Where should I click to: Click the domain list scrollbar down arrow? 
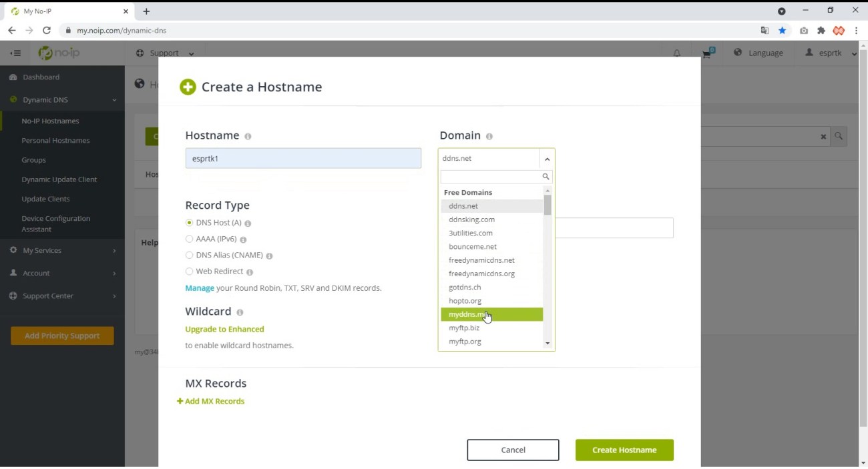click(x=548, y=343)
